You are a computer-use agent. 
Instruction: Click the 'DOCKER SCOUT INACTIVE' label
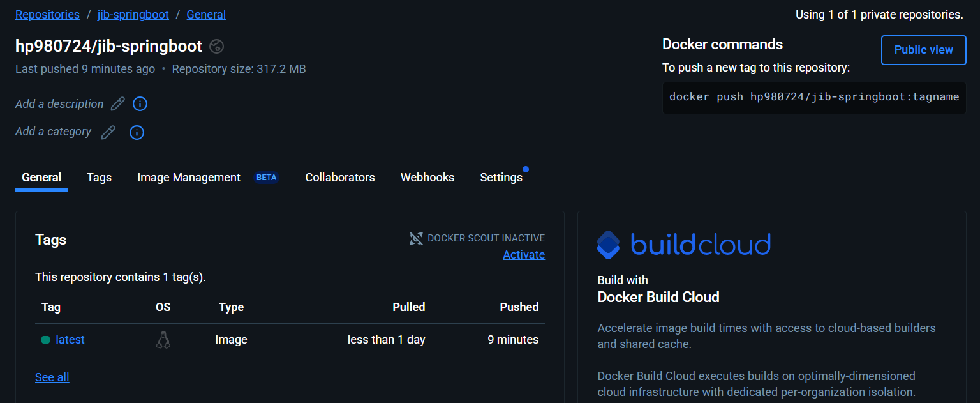pos(486,238)
